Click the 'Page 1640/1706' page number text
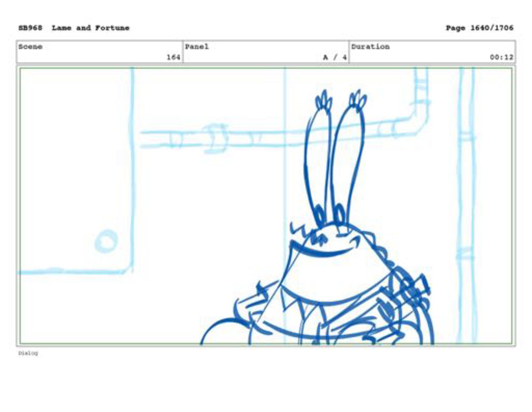 pyautogui.click(x=479, y=28)
